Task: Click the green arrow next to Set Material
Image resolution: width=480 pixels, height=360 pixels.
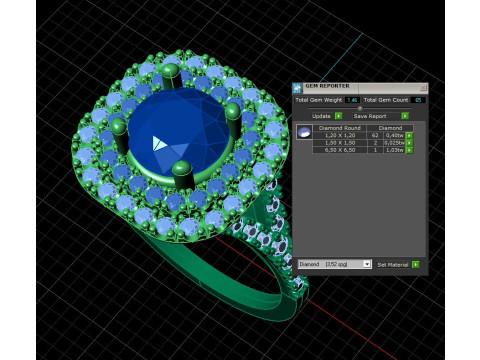Action: coord(415,264)
